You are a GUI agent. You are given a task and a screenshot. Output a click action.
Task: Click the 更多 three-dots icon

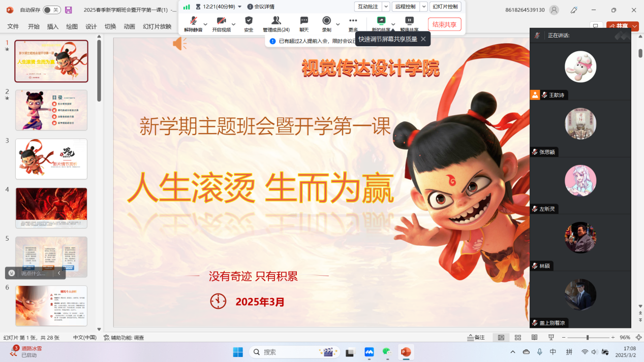353,21
